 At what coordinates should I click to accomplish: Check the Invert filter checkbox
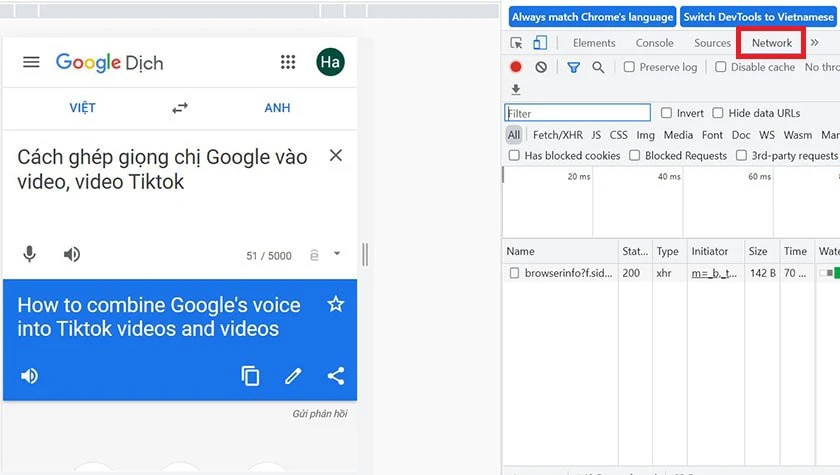666,113
